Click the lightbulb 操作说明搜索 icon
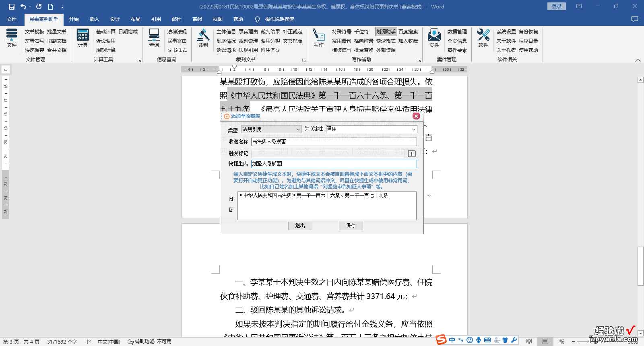The height and width of the screenshot is (346, 644). click(x=258, y=19)
